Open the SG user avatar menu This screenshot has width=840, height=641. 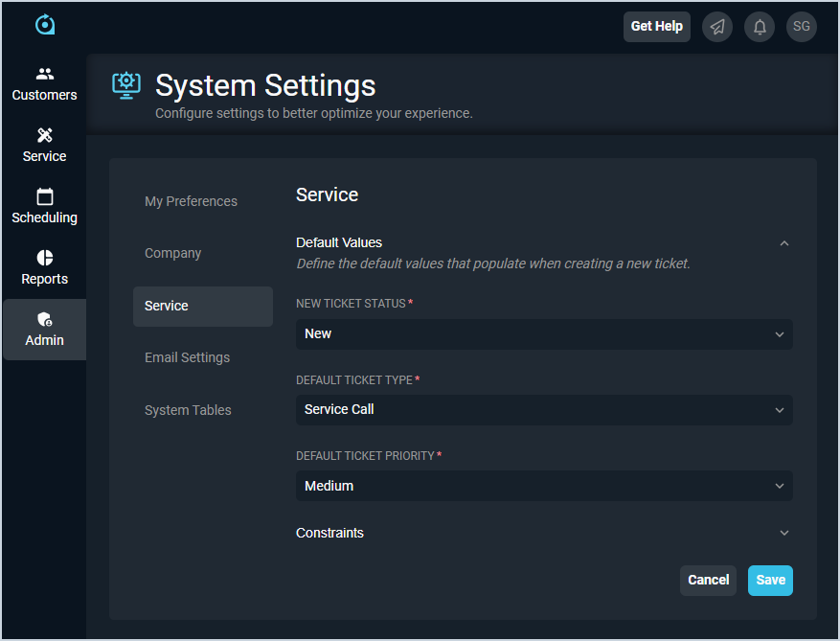tap(802, 27)
